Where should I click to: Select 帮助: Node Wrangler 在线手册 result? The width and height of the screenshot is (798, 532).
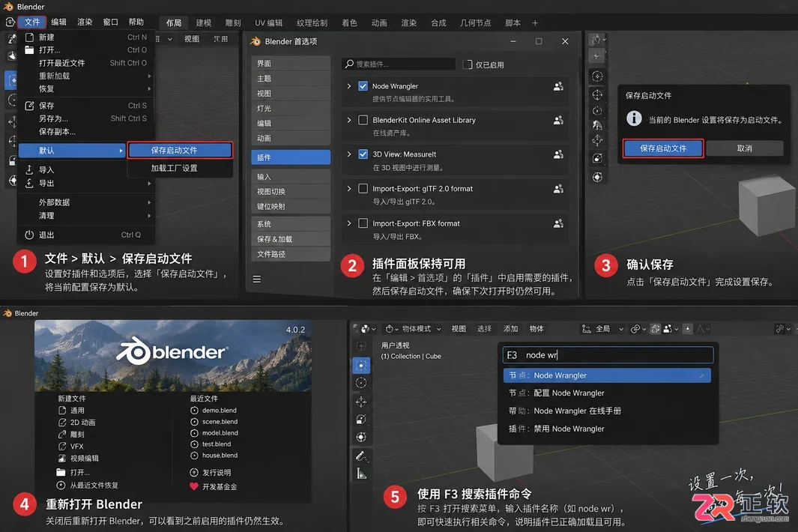click(607, 411)
